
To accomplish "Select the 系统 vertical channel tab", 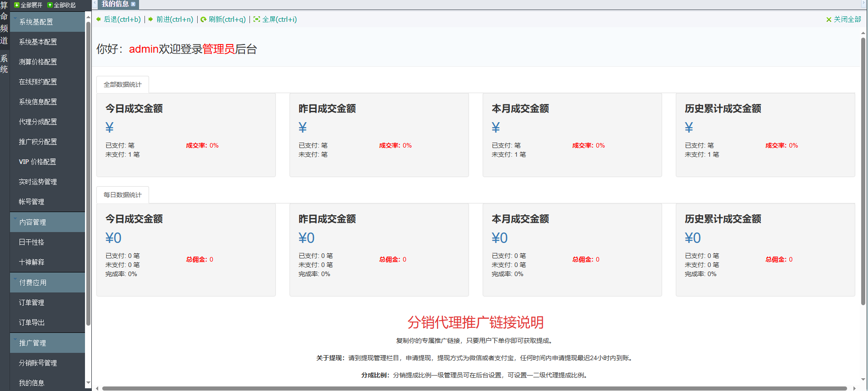I will coord(4,64).
